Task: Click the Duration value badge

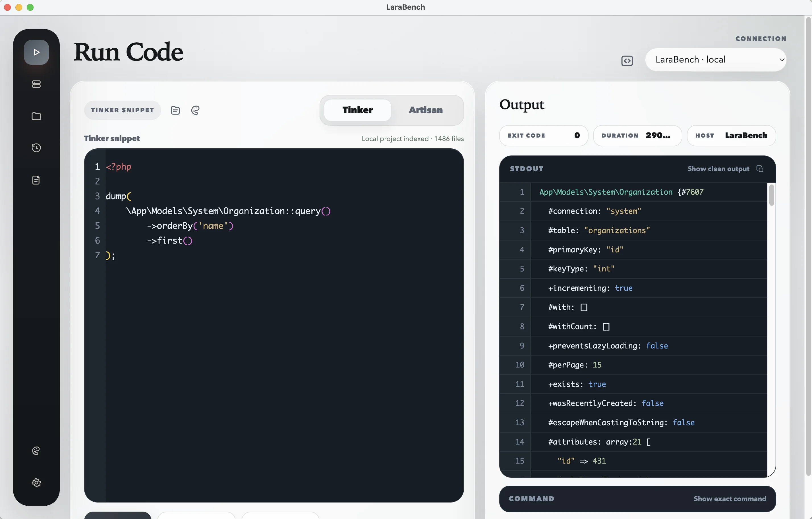Action: click(637, 136)
